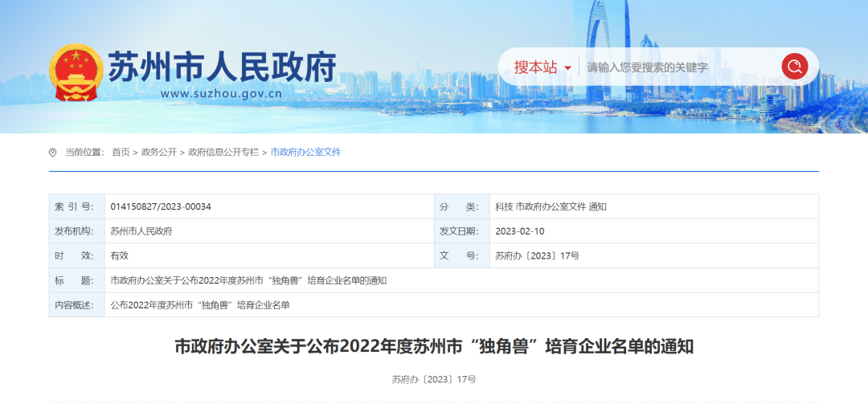Screen dimensions: 868x412
Task: Open the national emblem logo
Action: coord(76,72)
